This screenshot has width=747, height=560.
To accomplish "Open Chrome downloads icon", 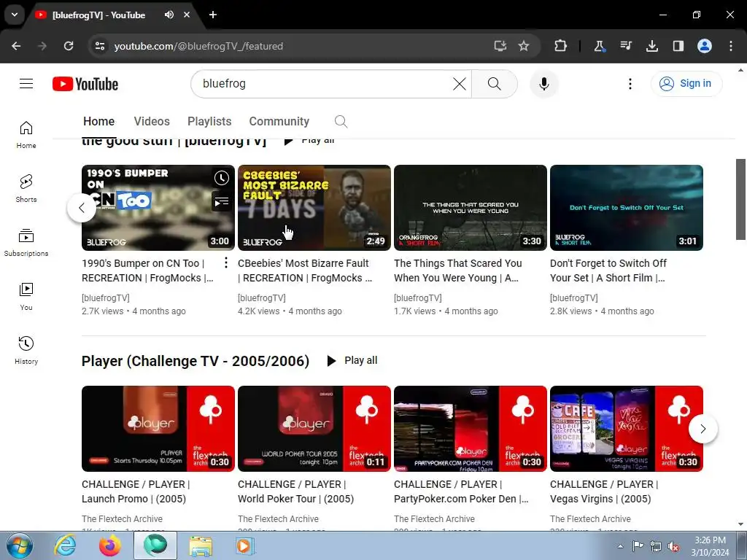I will pos(651,46).
